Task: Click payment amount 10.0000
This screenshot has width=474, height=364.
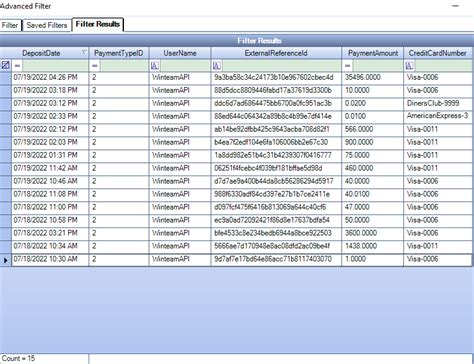Action: click(x=373, y=91)
